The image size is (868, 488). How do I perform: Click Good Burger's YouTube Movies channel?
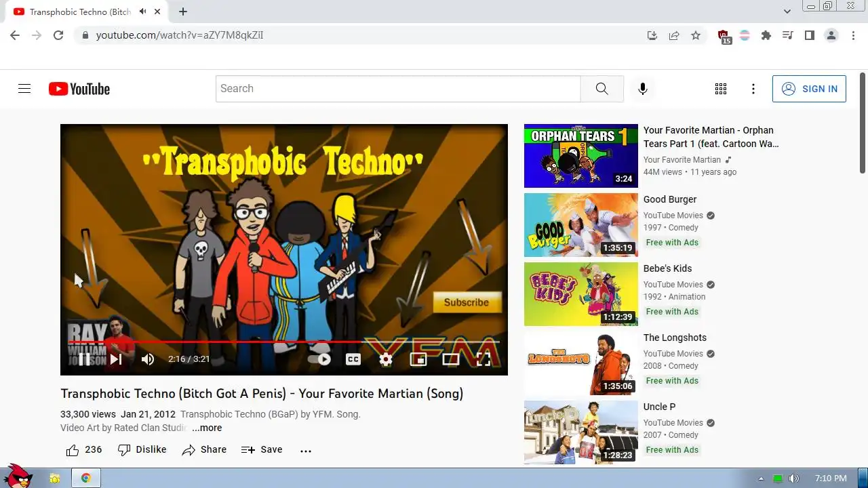[x=673, y=216]
